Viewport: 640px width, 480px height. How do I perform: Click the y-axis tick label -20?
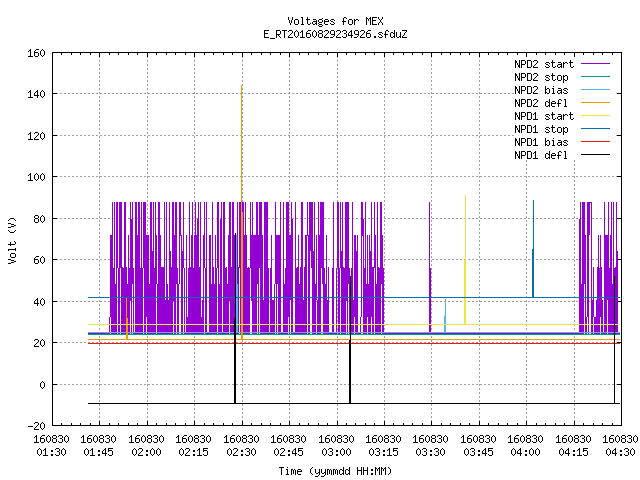pyautogui.click(x=36, y=426)
